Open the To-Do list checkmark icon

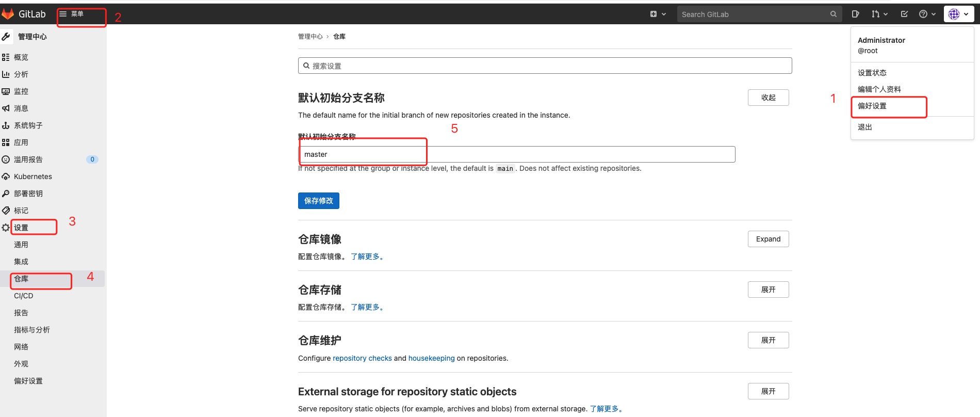904,14
